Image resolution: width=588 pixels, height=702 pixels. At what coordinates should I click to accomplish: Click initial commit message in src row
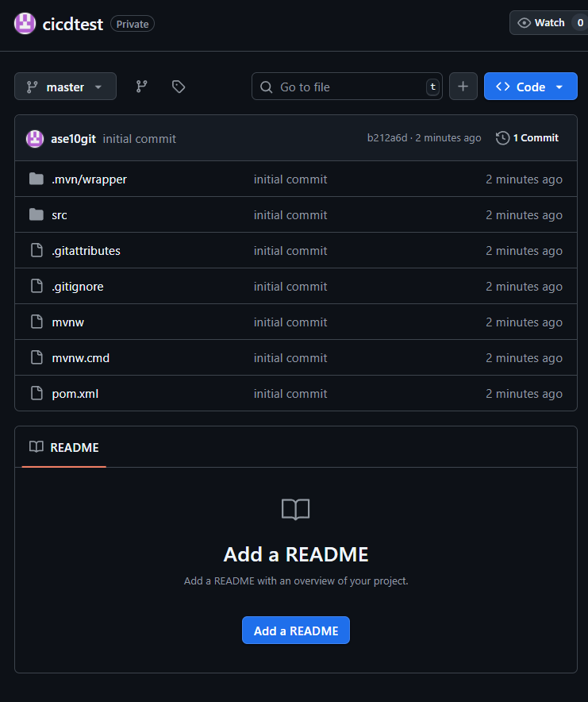point(290,215)
